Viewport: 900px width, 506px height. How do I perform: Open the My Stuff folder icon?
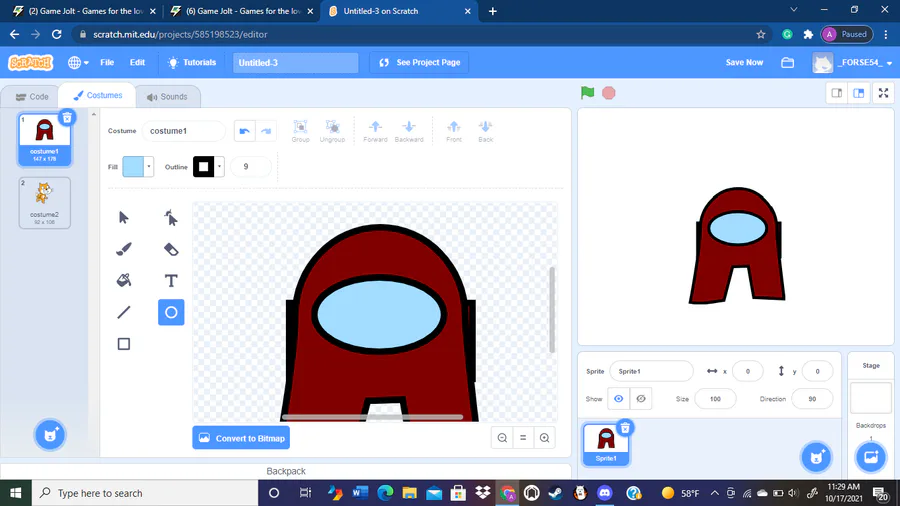pyautogui.click(x=788, y=63)
